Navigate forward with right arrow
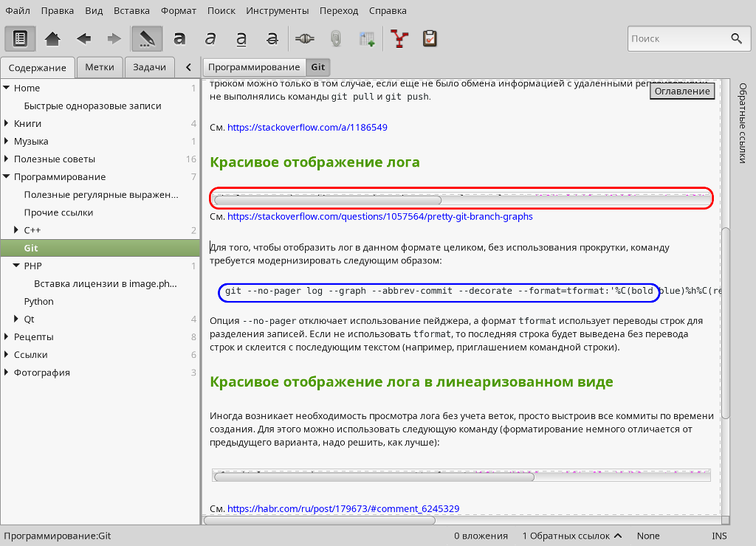Image resolution: width=756 pixels, height=546 pixels. pyautogui.click(x=114, y=38)
